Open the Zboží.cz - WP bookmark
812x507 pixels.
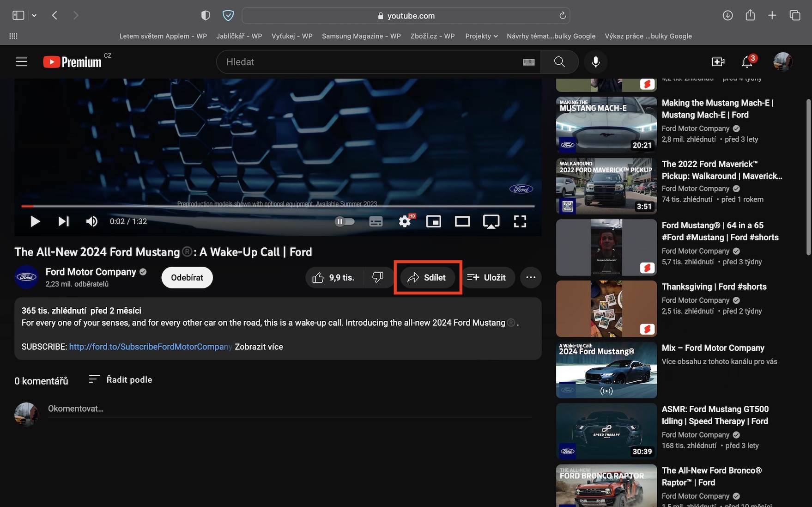(x=432, y=36)
